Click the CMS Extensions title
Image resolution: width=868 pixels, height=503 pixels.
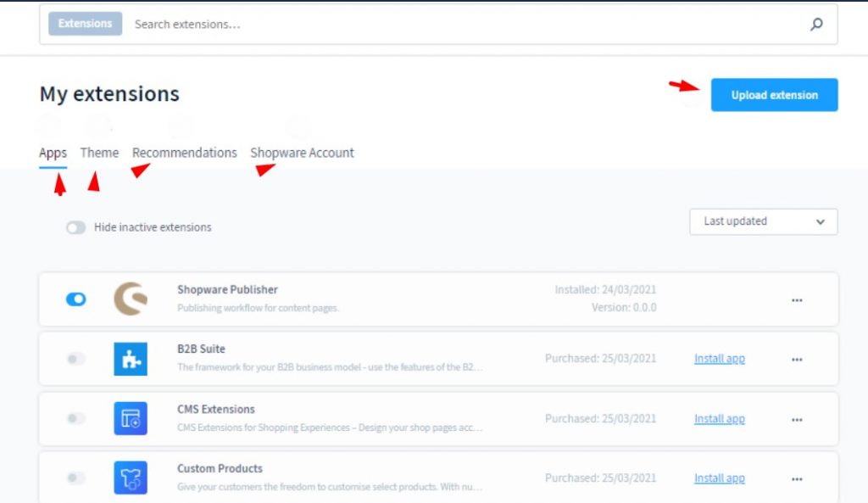[216, 410]
